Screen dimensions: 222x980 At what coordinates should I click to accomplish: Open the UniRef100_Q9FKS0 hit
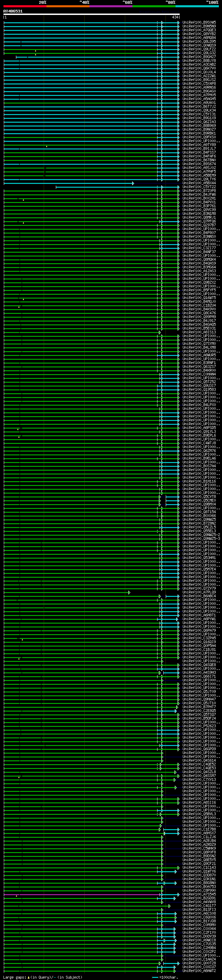(199, 137)
